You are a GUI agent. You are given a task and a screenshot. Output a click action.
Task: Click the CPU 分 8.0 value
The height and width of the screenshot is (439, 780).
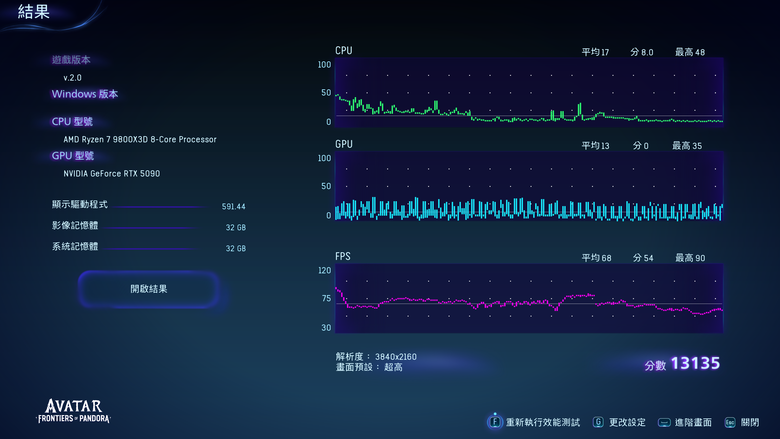point(642,52)
